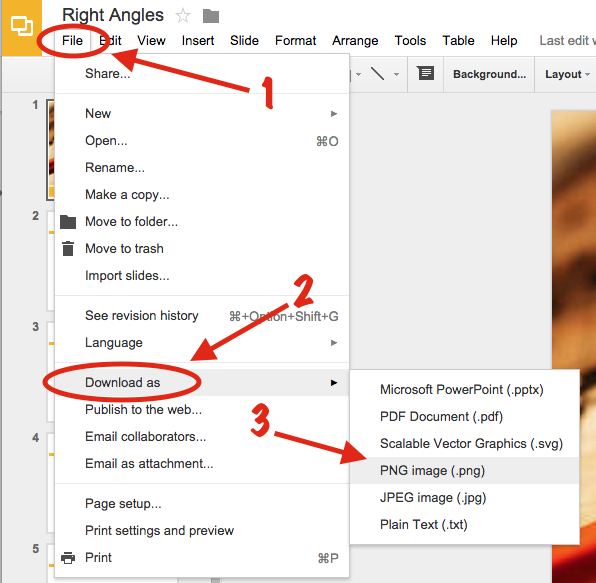The width and height of the screenshot is (596, 583).
Task: Open the Download as submenu
Action: (x=202, y=382)
